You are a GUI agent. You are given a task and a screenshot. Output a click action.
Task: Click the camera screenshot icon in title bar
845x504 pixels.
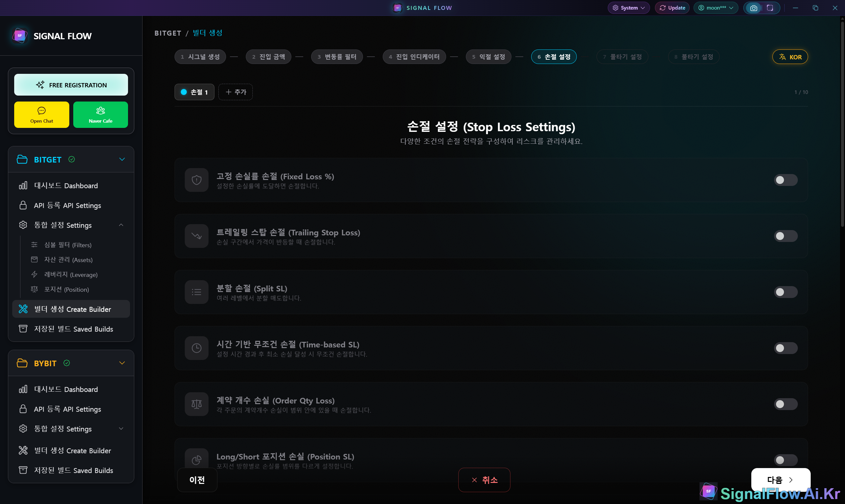coord(753,8)
